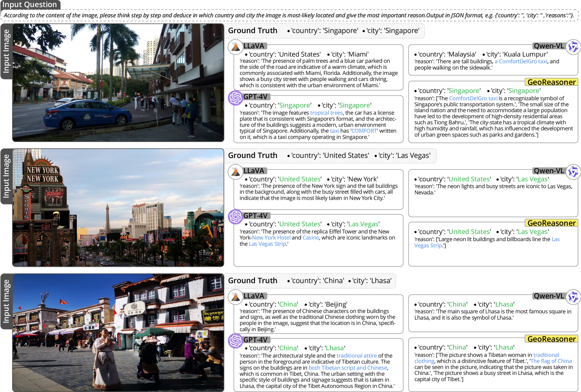Select the LLaVA label in the Singapore example
This screenshot has height=392, width=581.
click(x=254, y=46)
